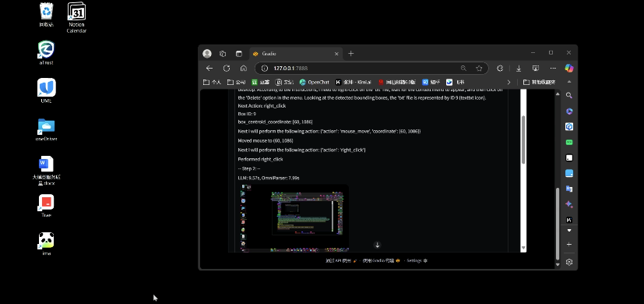Screen dimensions: 644x304
Task: Open the green sidebar app icon
Action: tap(568, 143)
